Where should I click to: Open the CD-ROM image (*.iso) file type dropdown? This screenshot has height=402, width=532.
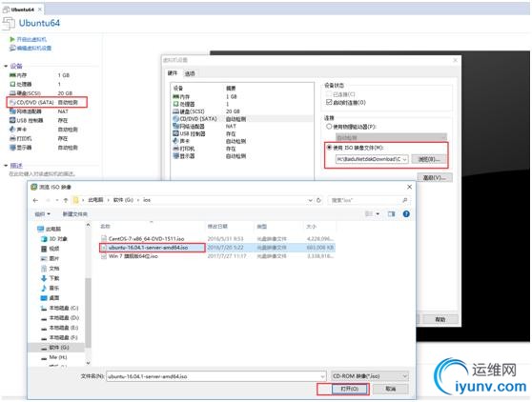pos(370,376)
